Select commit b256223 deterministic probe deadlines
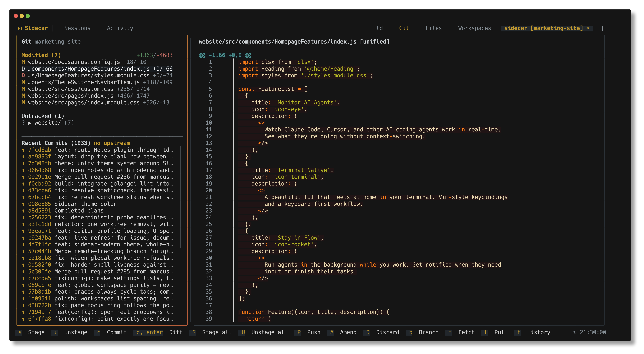The height and width of the screenshot is (354, 644). coord(97,217)
